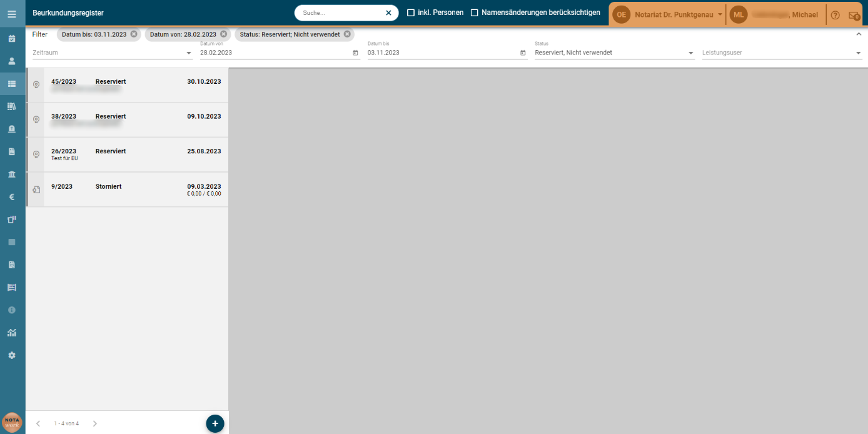Click the date 30.10.2023
The image size is (868, 434).
point(204,81)
